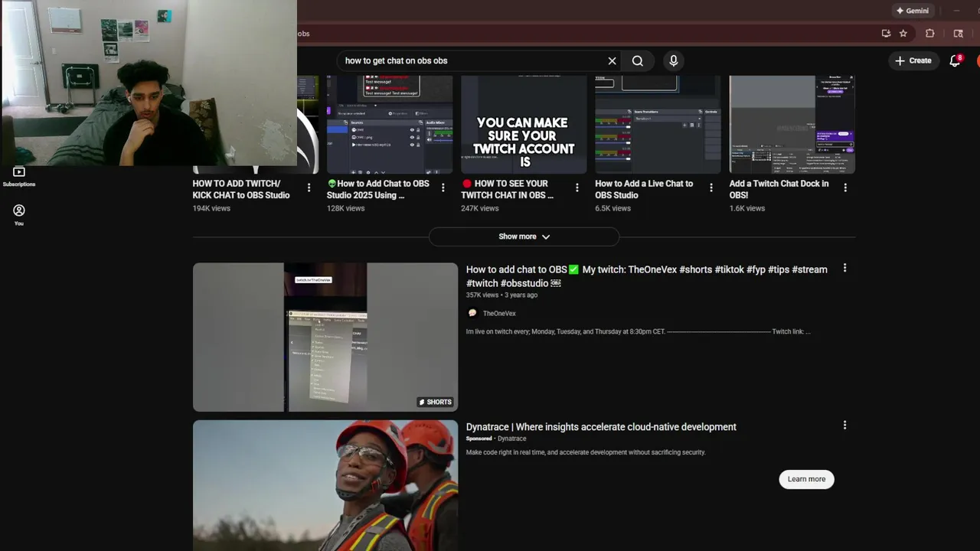The image size is (980, 551).
Task: Open the You section in sidebar
Action: (19, 215)
